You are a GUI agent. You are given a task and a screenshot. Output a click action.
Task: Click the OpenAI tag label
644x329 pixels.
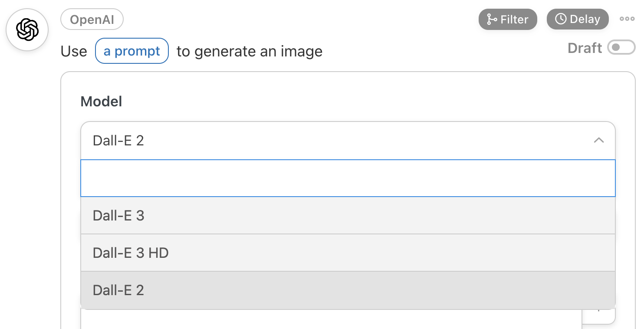[92, 20]
